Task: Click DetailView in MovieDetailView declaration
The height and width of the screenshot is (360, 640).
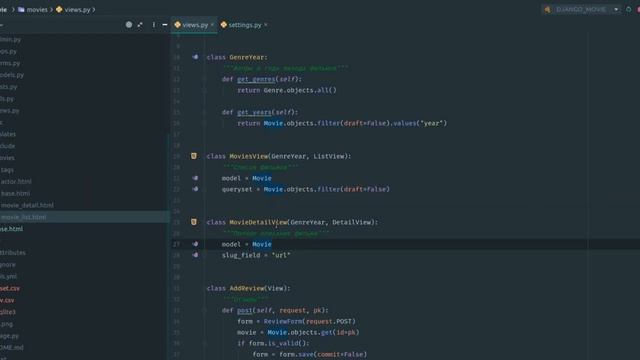Action: (x=351, y=222)
